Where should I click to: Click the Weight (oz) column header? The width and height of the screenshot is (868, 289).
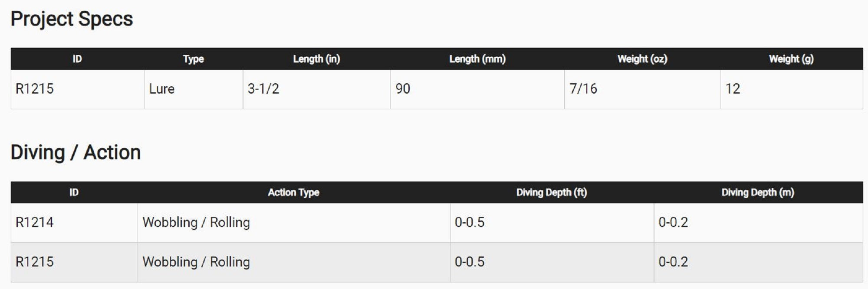tap(642, 59)
